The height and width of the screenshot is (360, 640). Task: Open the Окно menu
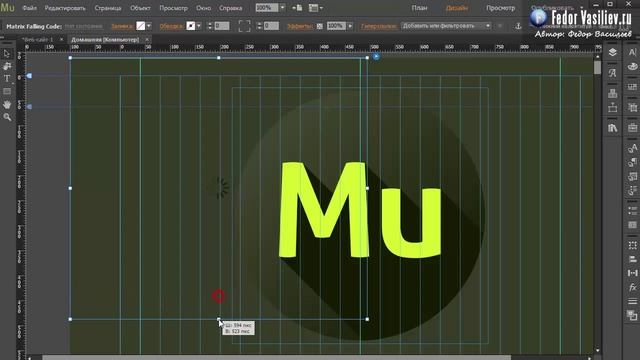pyautogui.click(x=203, y=8)
